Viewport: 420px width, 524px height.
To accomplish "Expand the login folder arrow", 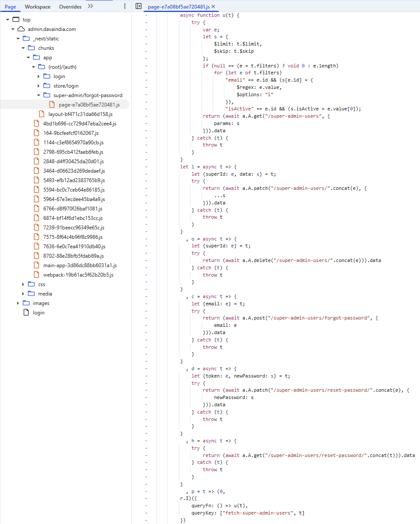I will pos(39,76).
